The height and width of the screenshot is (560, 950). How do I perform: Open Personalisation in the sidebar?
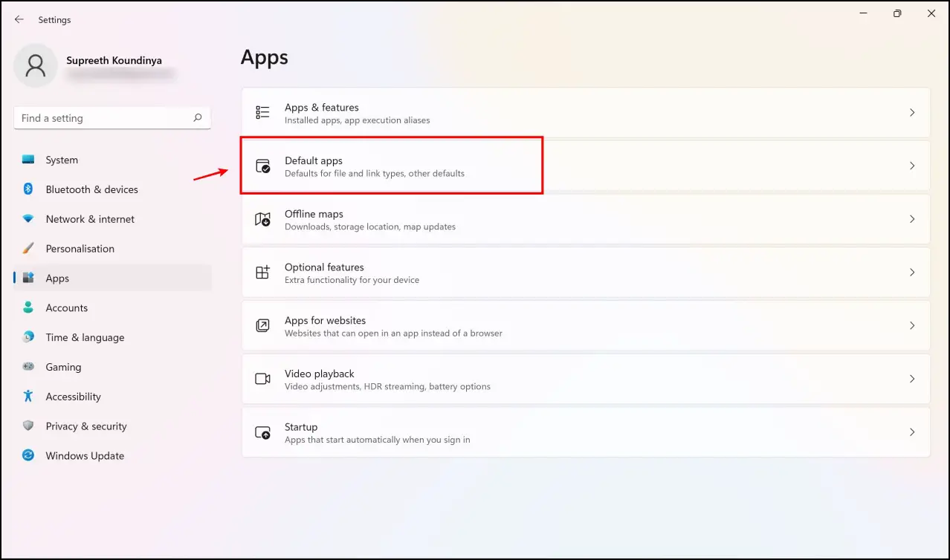click(112, 249)
